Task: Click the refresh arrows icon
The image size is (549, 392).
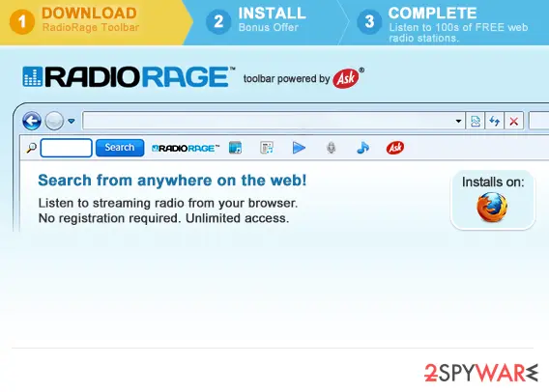Action: tap(494, 121)
